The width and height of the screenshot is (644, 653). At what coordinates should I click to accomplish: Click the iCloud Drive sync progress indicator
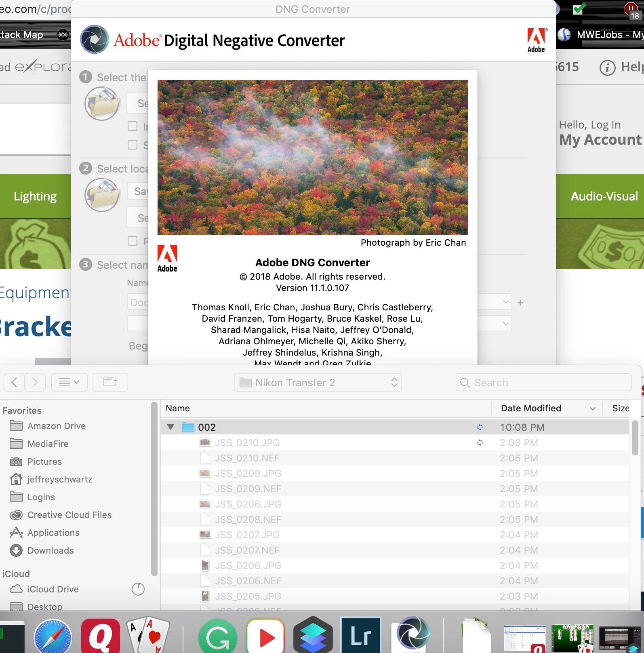coord(138,589)
